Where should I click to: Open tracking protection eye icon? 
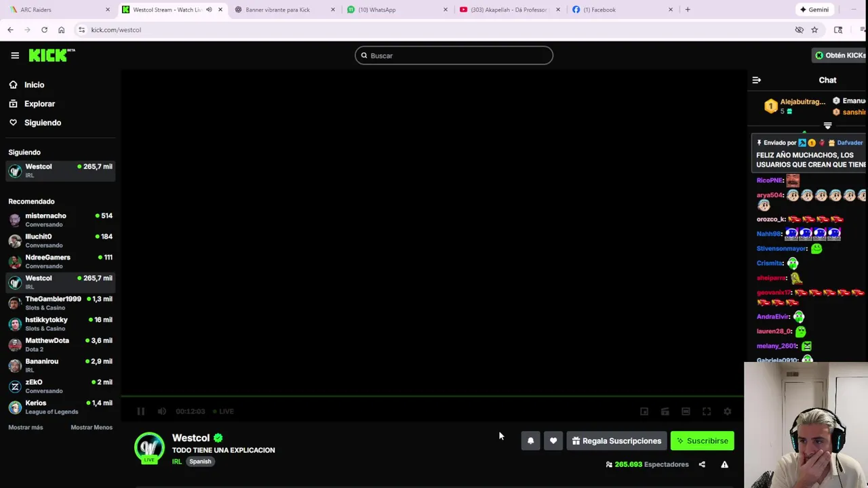799,30
